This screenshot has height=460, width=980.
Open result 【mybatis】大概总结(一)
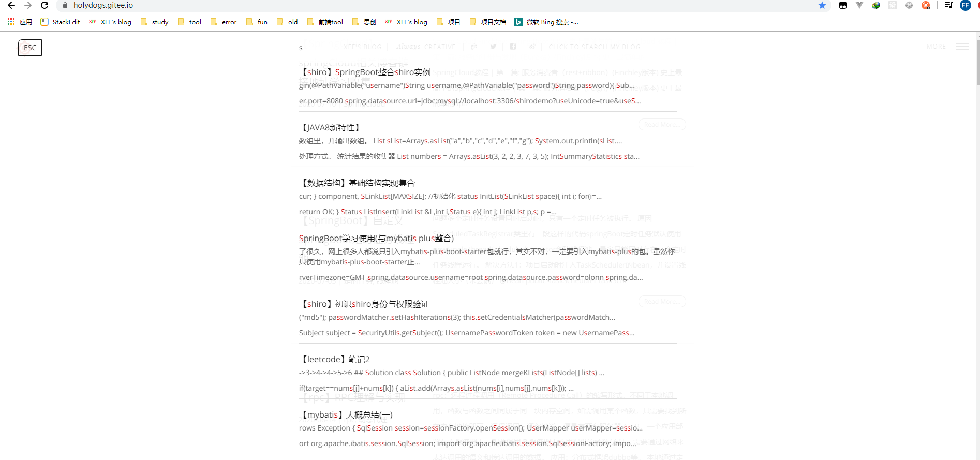coord(346,414)
